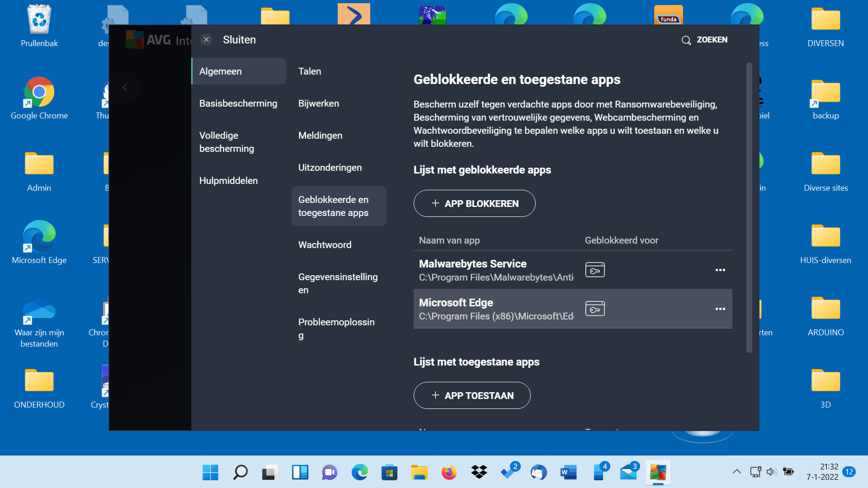The width and height of the screenshot is (868, 488).
Task: Expand the system tray hidden icons chevron
Action: click(736, 472)
